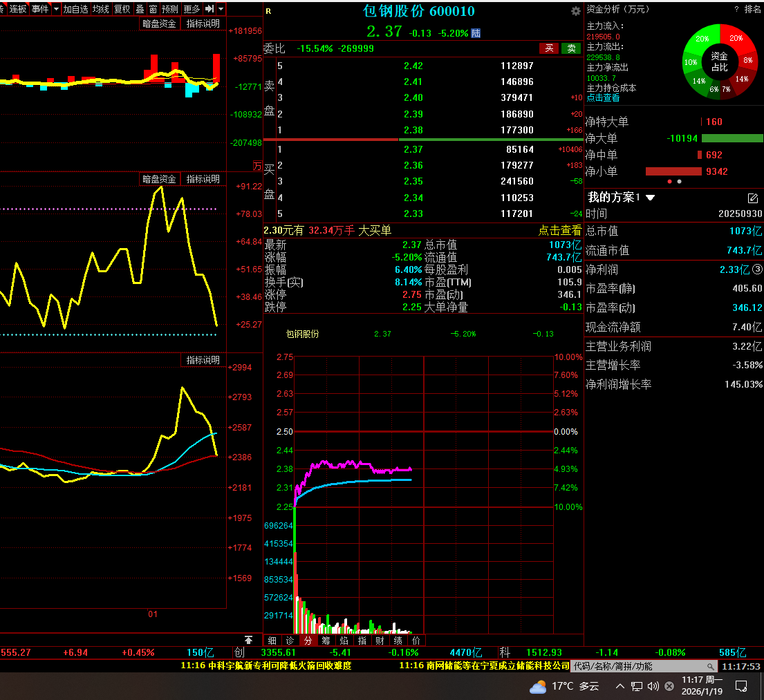Click 加自选 to add to watchlist
764x700 pixels.
tap(75, 9)
